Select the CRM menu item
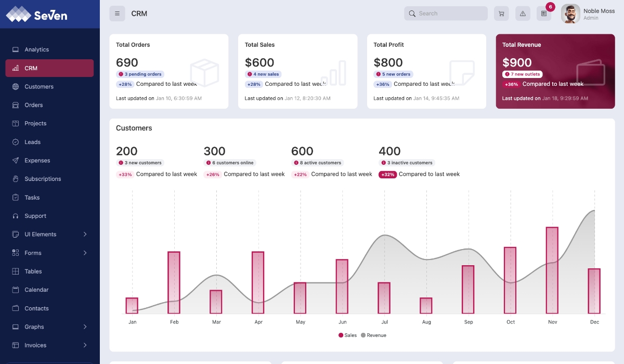This screenshot has height=364, width=624. (x=49, y=68)
